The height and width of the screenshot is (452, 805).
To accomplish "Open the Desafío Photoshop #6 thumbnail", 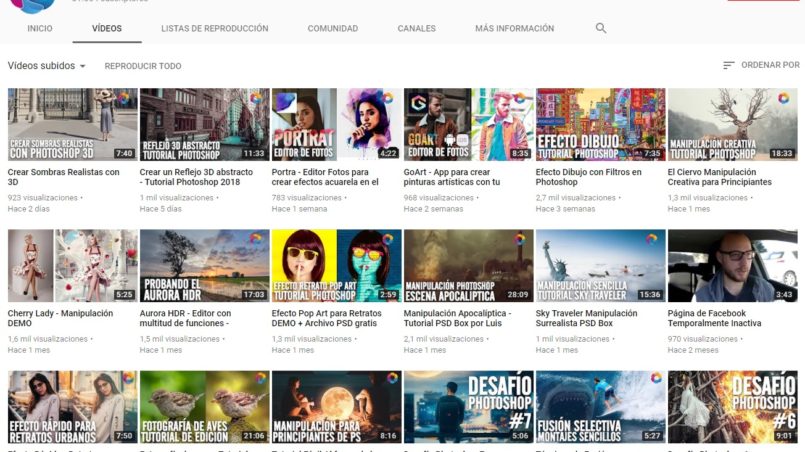I will pos(733,407).
